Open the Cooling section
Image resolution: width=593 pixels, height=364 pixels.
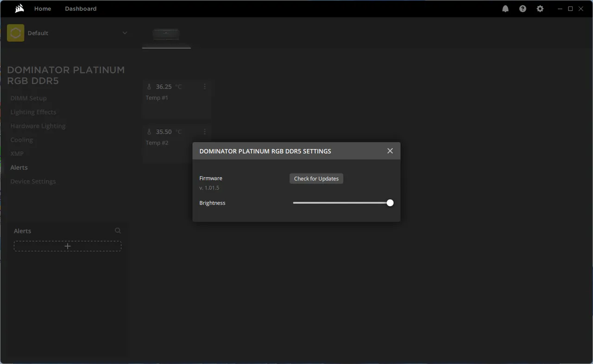pos(22,140)
